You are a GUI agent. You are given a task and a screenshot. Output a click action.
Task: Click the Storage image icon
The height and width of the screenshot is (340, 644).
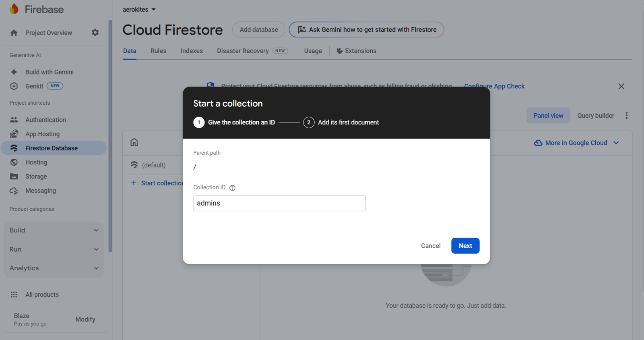(14, 176)
